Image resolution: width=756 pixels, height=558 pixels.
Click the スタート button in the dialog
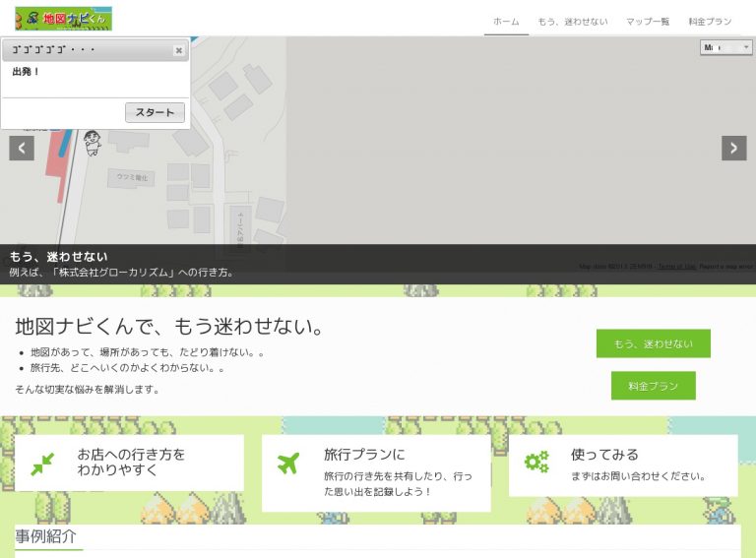tap(155, 112)
